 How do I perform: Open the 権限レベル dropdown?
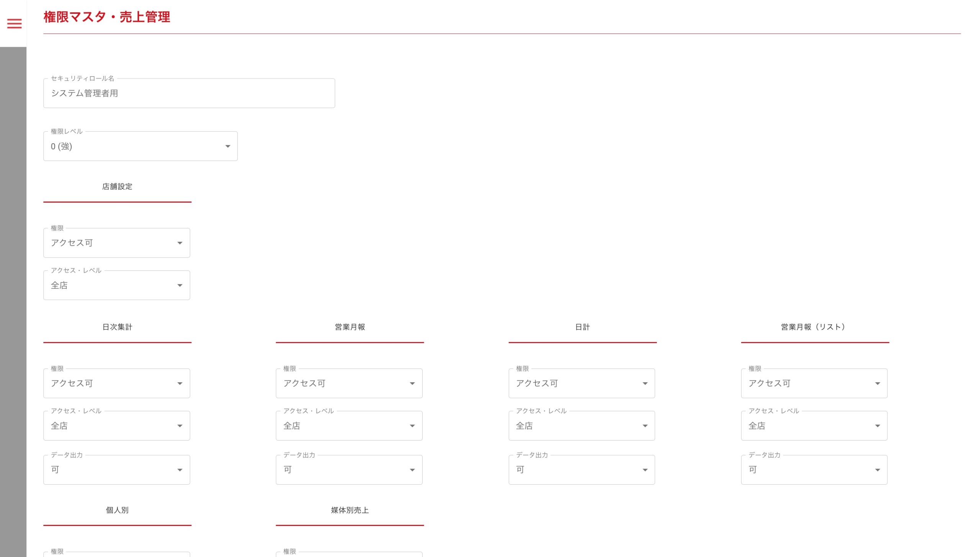(x=140, y=146)
